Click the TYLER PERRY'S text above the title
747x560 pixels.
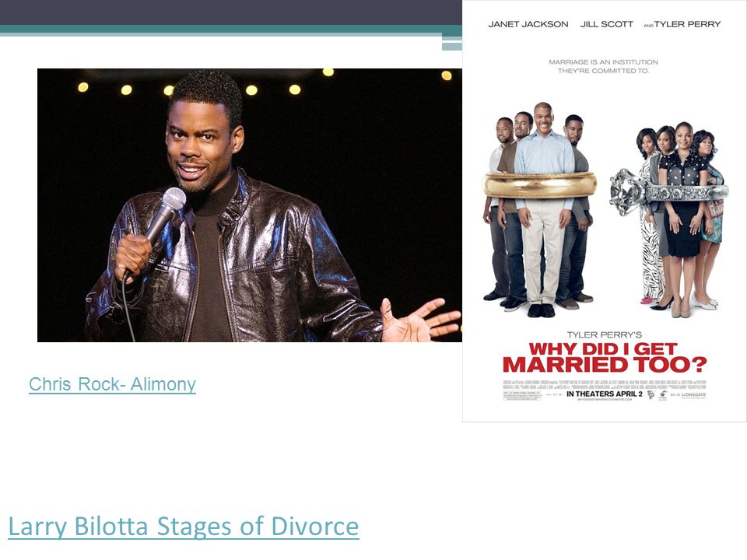coord(604,334)
